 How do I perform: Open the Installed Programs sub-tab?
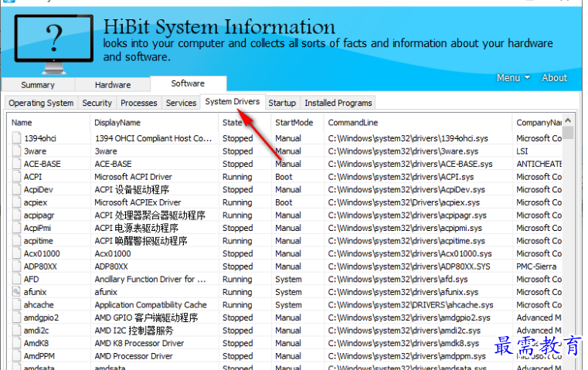[x=338, y=103]
